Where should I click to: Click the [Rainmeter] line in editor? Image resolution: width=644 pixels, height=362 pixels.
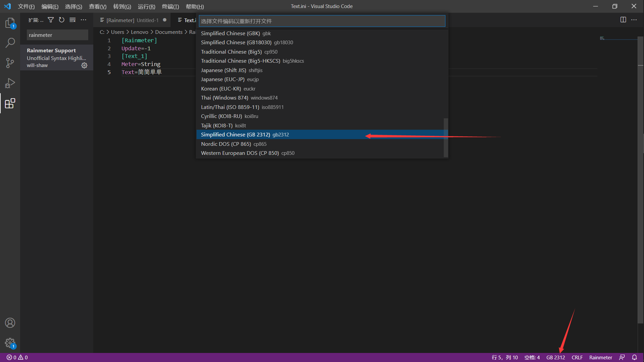[139, 40]
